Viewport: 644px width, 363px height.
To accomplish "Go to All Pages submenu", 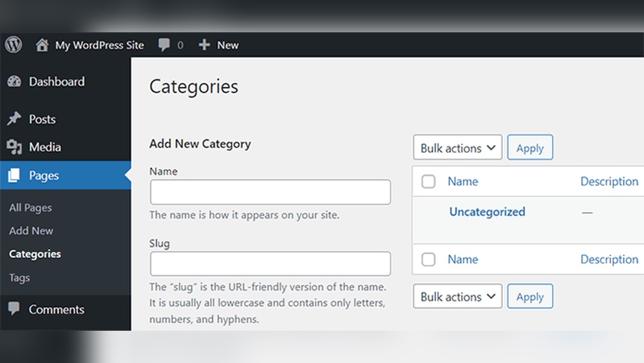I will [x=30, y=208].
